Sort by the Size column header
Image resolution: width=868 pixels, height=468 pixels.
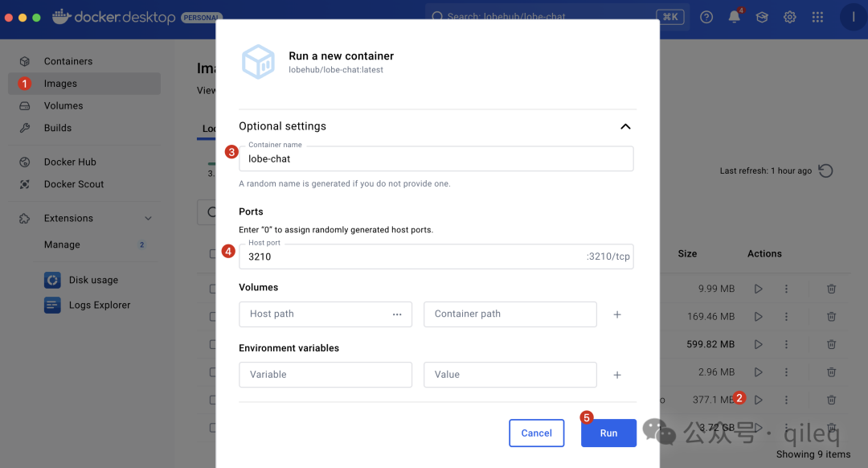click(687, 253)
